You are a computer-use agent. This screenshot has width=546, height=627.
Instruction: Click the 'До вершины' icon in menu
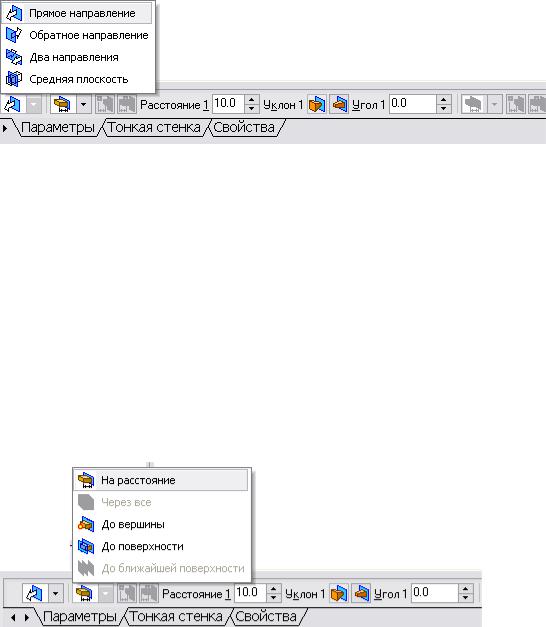[86, 524]
